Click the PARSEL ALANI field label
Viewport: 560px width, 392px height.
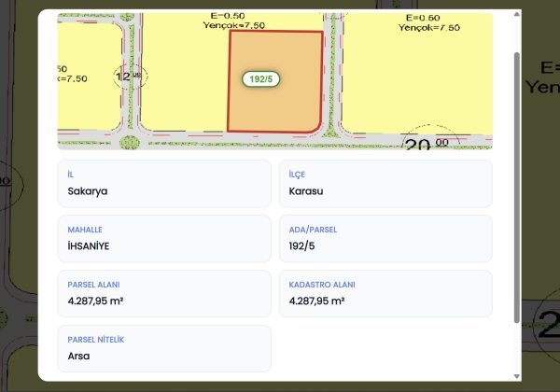point(93,285)
